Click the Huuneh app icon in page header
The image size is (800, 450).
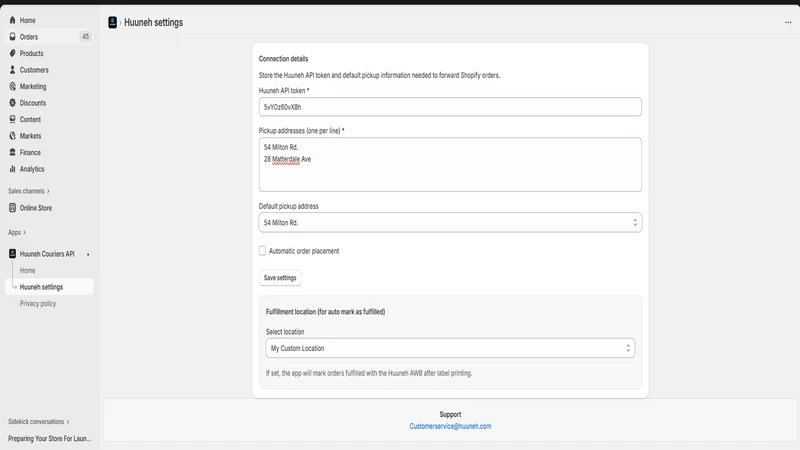coord(112,22)
